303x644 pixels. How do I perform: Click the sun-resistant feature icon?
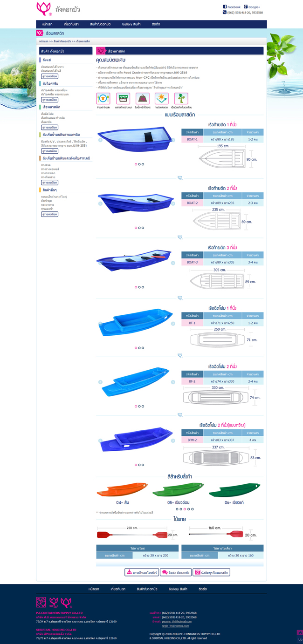(162, 99)
